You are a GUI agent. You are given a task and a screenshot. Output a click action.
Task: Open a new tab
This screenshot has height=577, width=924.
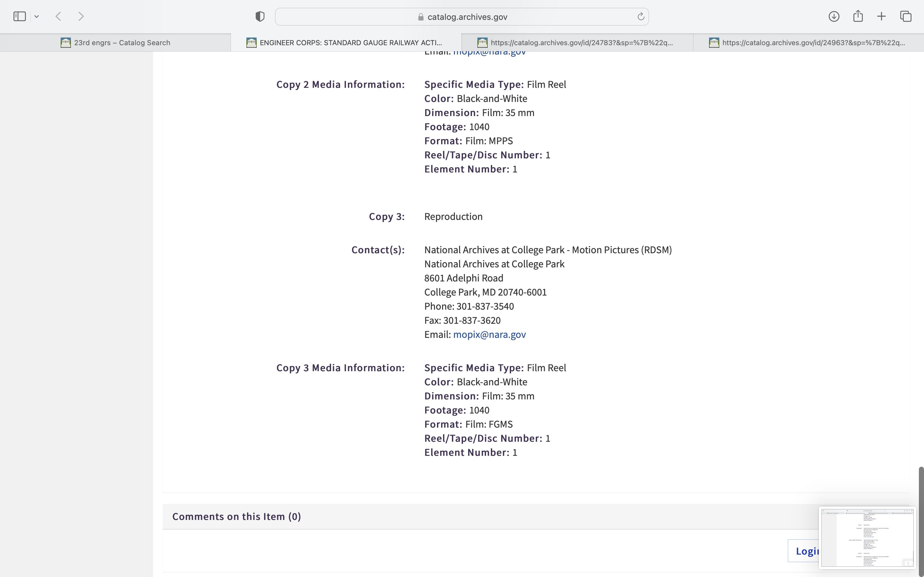[881, 16]
